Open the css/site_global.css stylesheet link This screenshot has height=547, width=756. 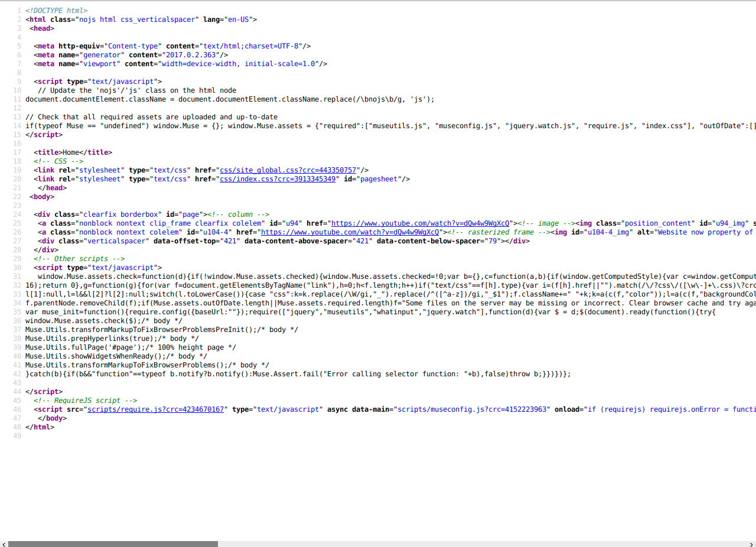point(288,170)
